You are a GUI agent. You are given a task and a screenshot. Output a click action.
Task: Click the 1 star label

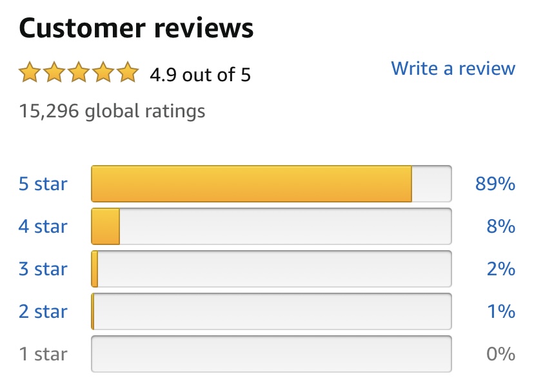click(x=43, y=354)
